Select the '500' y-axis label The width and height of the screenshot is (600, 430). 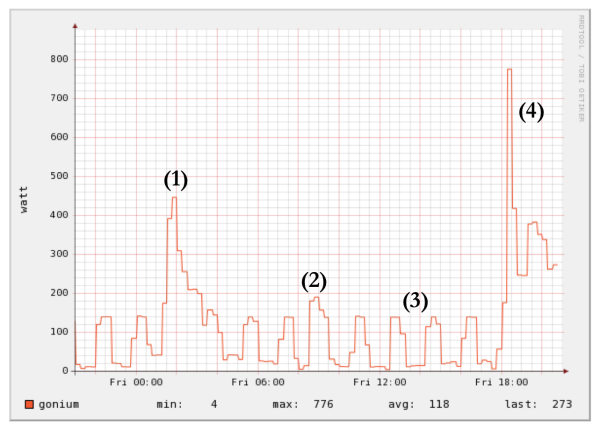click(x=59, y=176)
